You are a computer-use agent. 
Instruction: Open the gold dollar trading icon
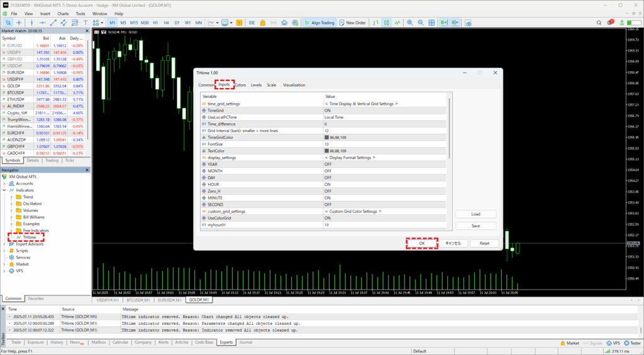click(x=239, y=23)
